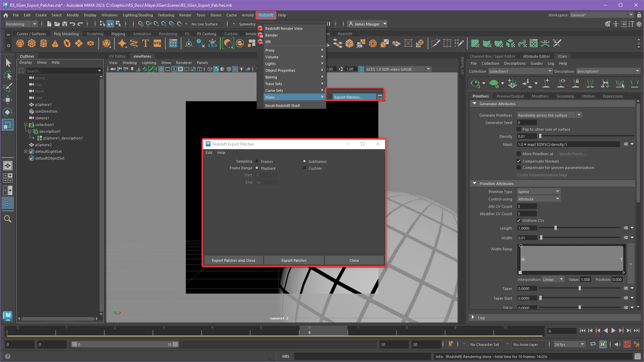Select the Rotate tool in toolbox

pos(8,112)
